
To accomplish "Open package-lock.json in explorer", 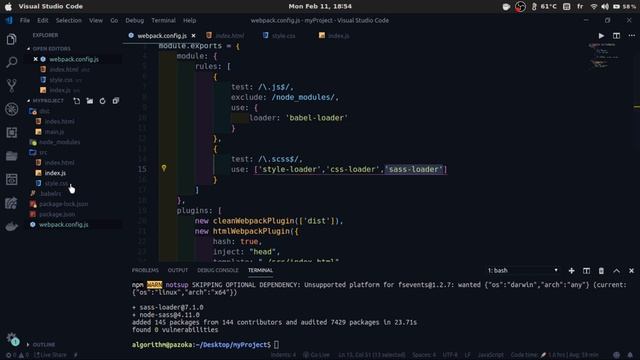I will (63, 204).
